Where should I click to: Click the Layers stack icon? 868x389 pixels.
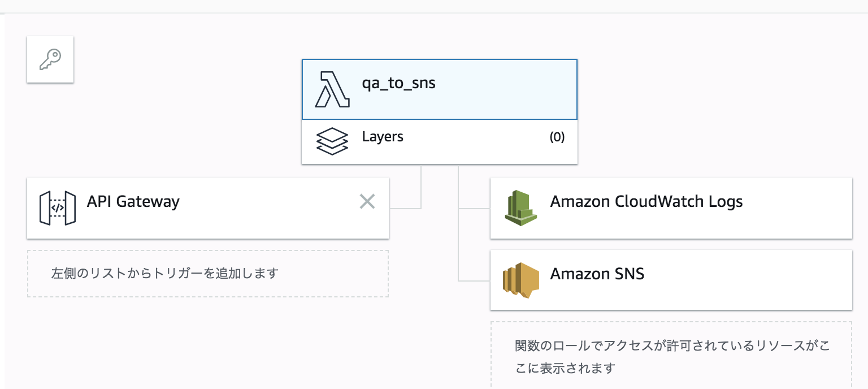(x=332, y=141)
